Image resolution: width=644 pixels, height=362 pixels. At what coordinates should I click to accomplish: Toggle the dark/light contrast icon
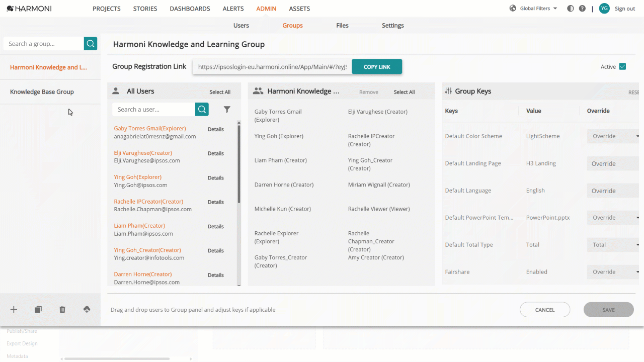(571, 9)
